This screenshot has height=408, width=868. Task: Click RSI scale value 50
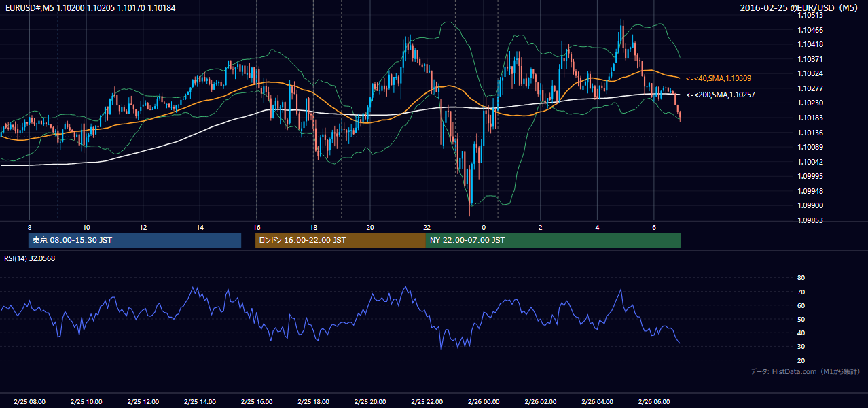801,319
